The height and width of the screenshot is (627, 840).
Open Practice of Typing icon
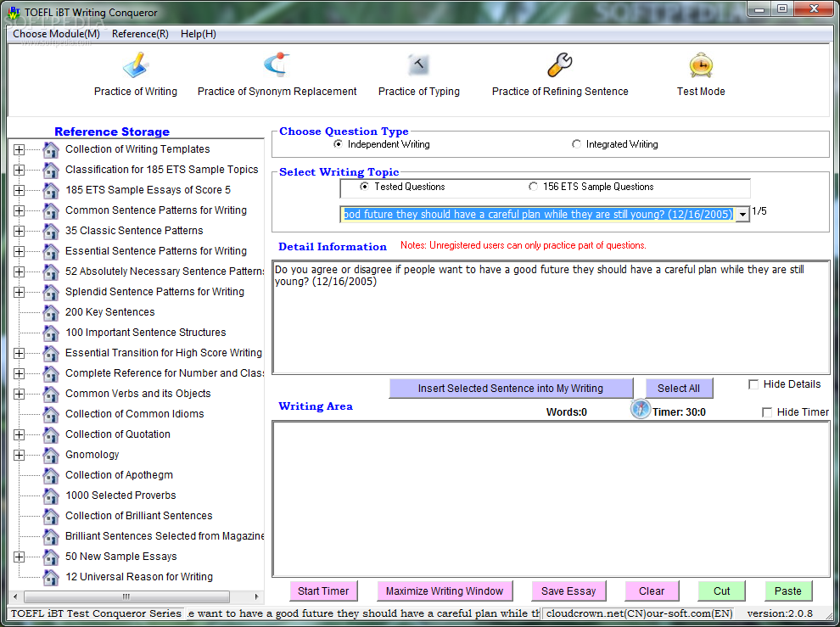418,64
